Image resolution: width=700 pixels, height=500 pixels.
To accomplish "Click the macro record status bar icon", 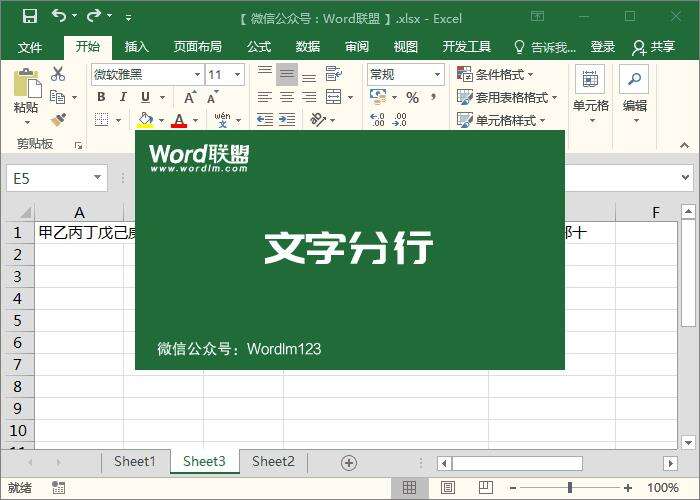I will 59,488.
